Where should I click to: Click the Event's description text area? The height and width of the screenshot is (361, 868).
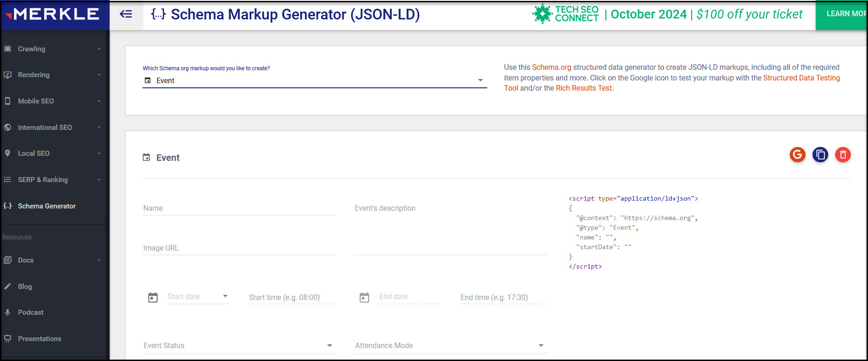pyautogui.click(x=451, y=228)
